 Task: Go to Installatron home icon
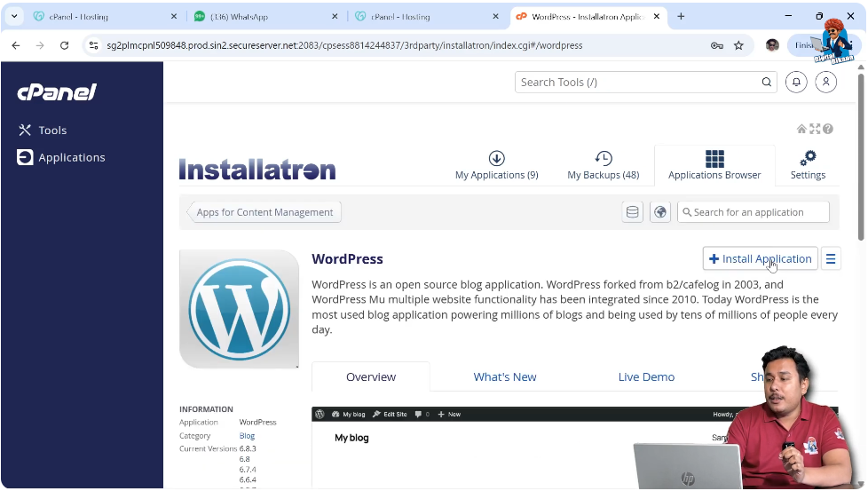pyautogui.click(x=801, y=129)
